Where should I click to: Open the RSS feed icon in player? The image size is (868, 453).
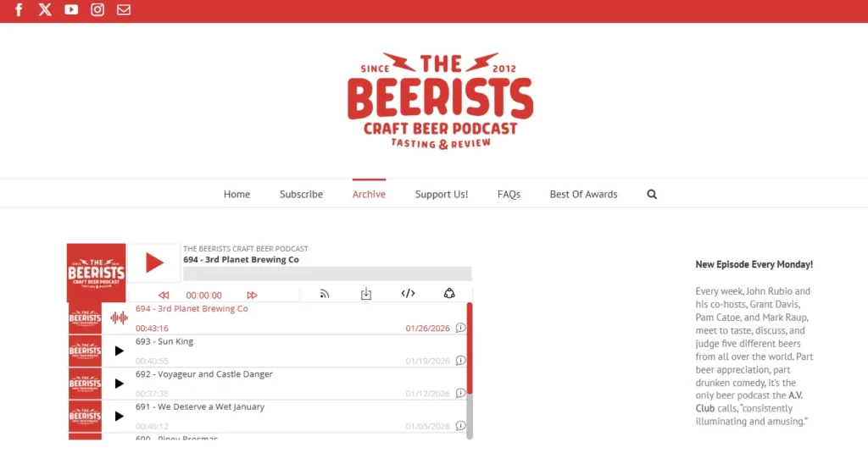[x=325, y=294]
